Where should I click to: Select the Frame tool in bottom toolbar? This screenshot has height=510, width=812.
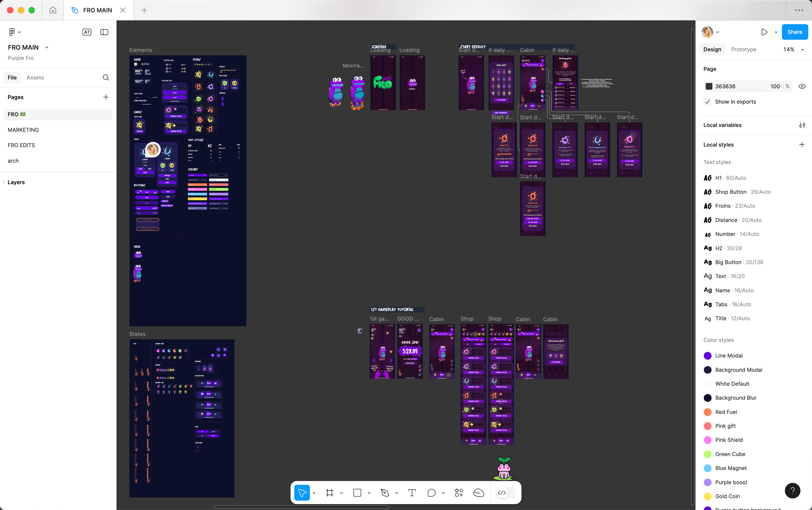pyautogui.click(x=329, y=493)
